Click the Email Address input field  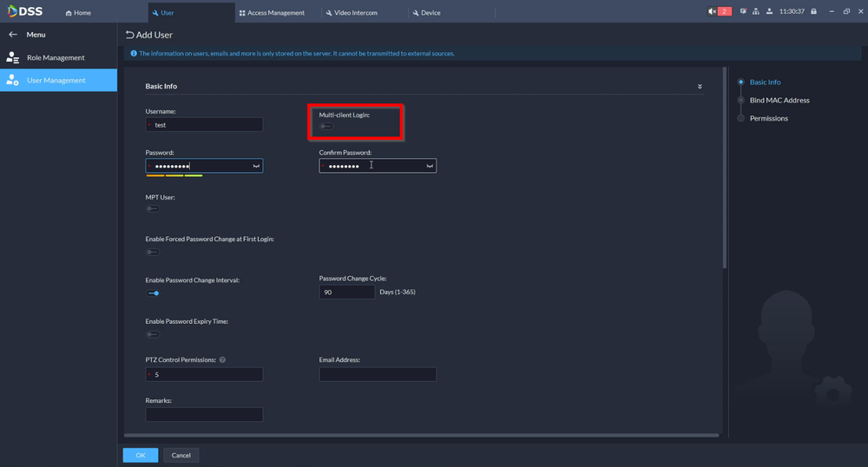[x=378, y=374]
